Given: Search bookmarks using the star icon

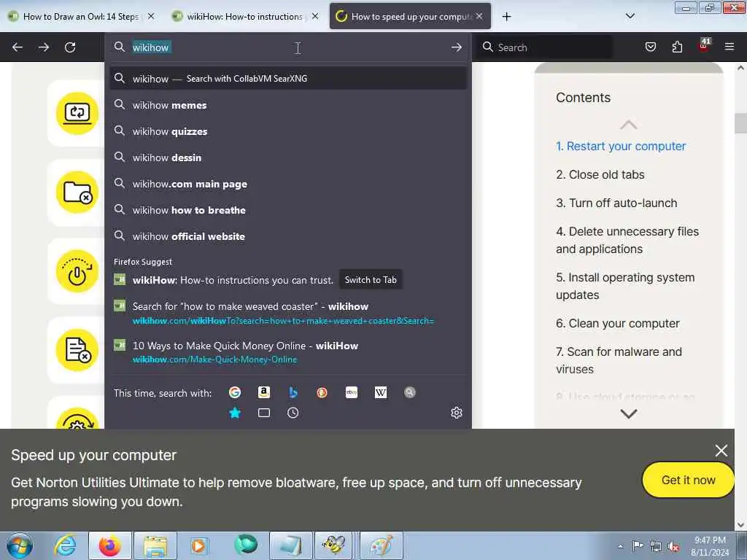Looking at the screenshot, I should 234,413.
